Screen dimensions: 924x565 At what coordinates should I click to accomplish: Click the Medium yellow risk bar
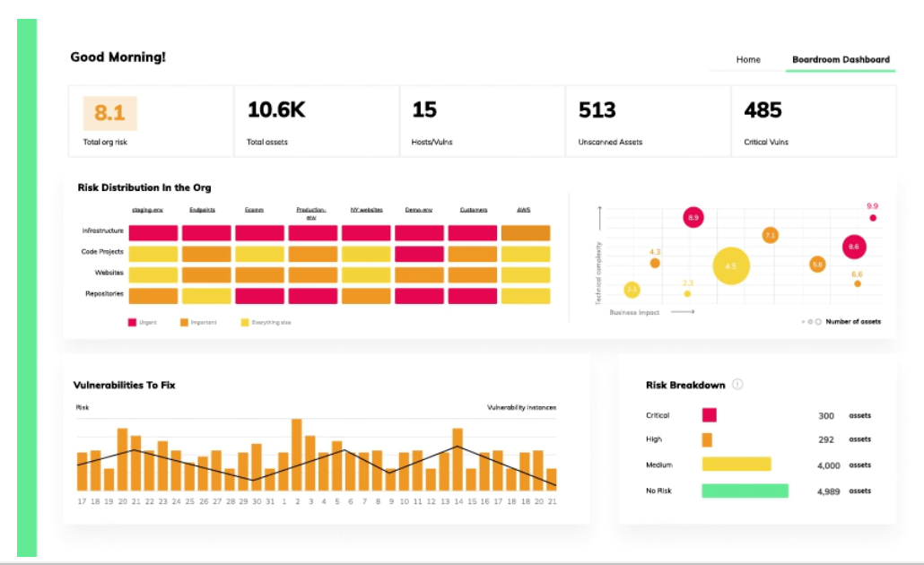737,465
